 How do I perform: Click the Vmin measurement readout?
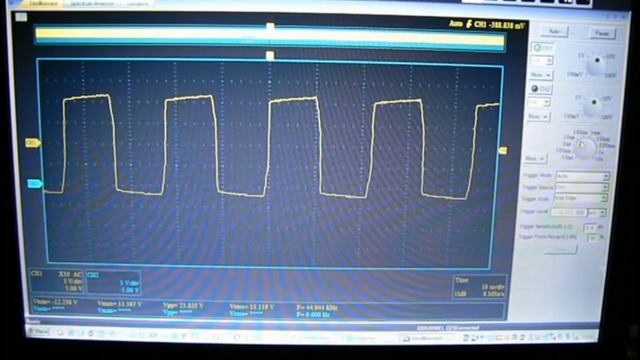click(x=55, y=302)
